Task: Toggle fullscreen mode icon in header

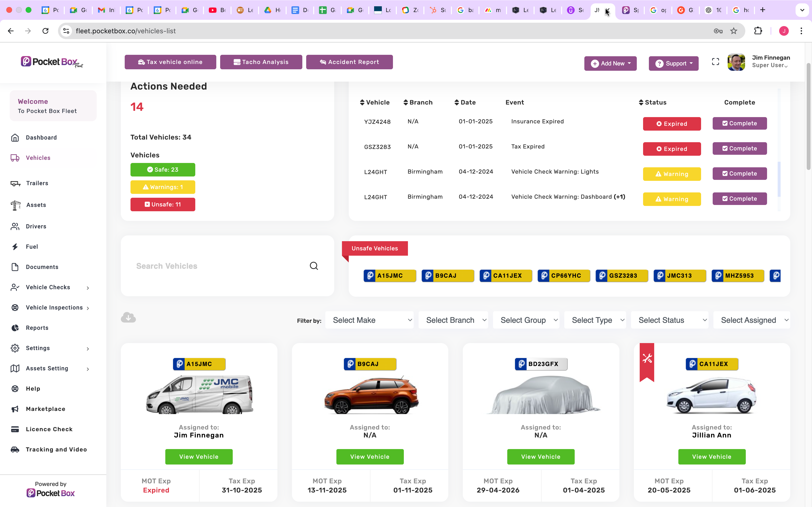Action: tap(715, 62)
